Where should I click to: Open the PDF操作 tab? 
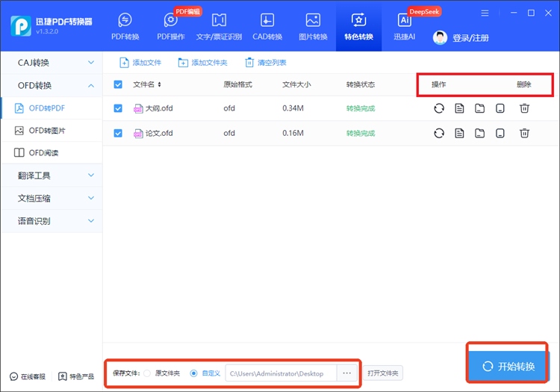(x=171, y=27)
